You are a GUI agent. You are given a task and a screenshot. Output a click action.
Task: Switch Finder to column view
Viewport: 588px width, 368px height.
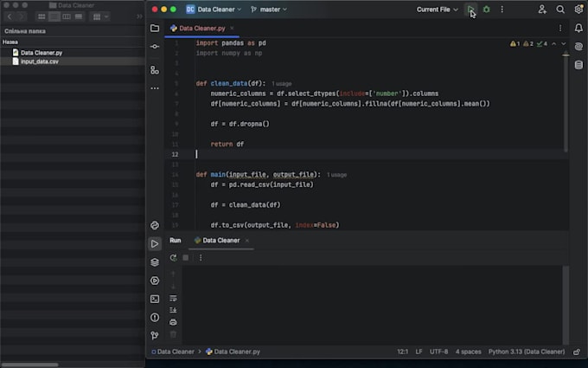[67, 16]
